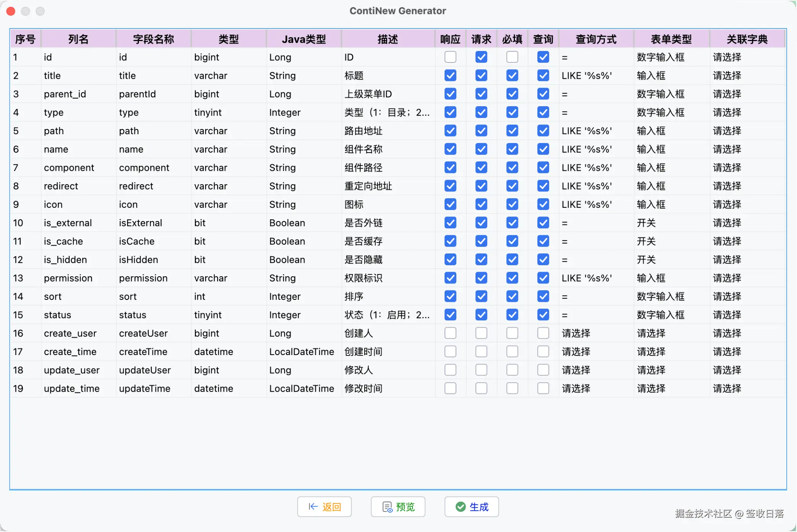Enable the 响应 checkbox for create_user row
The width and height of the screenshot is (797, 532).
(450, 333)
